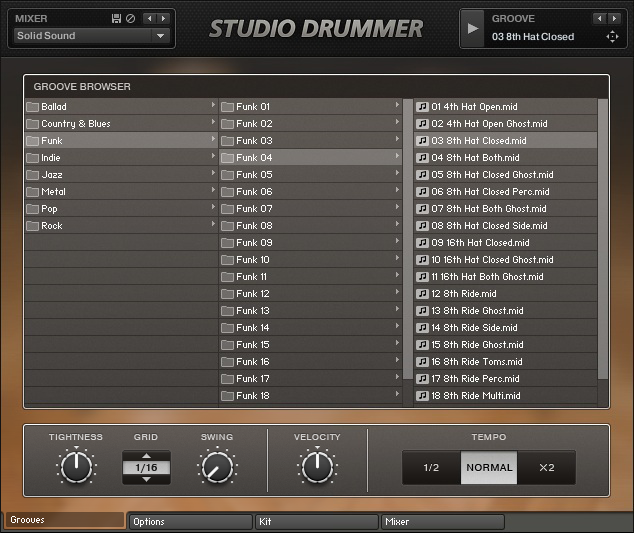
Task: Expand the Ballad folder arrow
Action: [x=213, y=105]
